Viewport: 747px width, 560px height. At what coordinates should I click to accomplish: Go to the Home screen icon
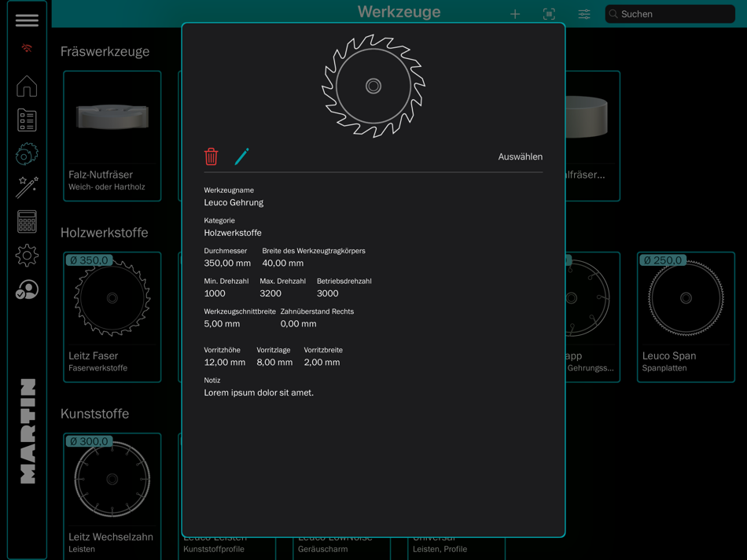[27, 87]
